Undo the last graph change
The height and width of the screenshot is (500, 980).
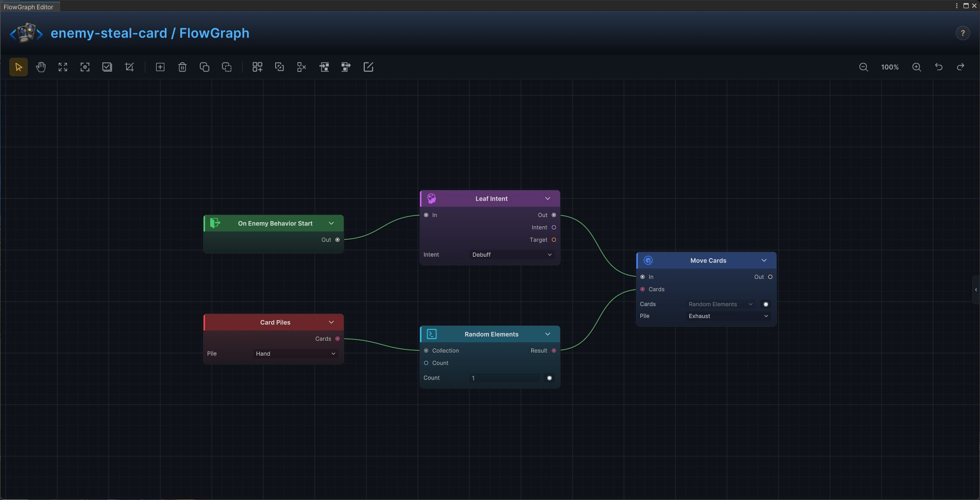939,67
